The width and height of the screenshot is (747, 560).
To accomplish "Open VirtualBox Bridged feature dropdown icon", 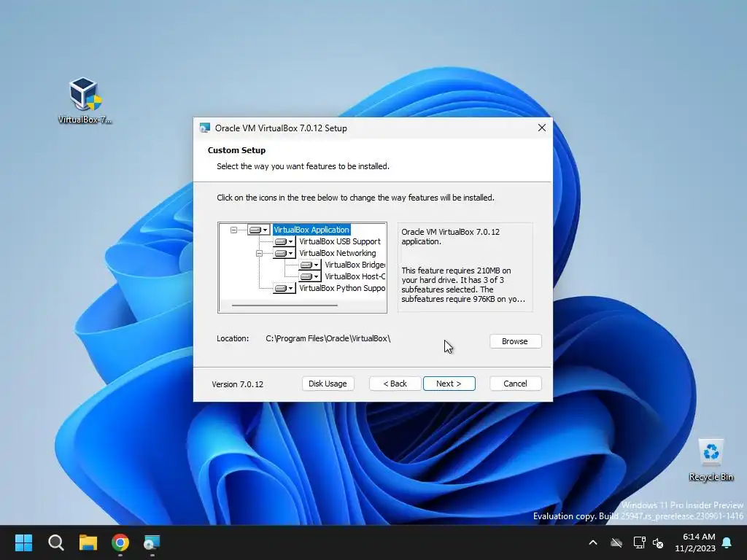I will coord(309,265).
